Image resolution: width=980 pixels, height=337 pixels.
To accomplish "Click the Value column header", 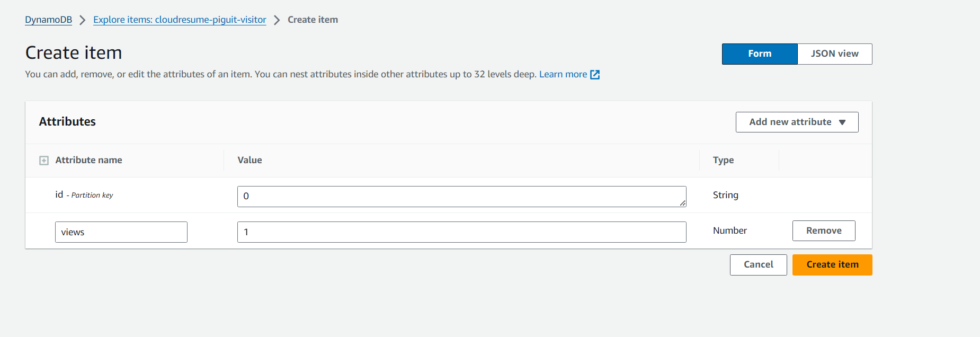I will pos(250,160).
